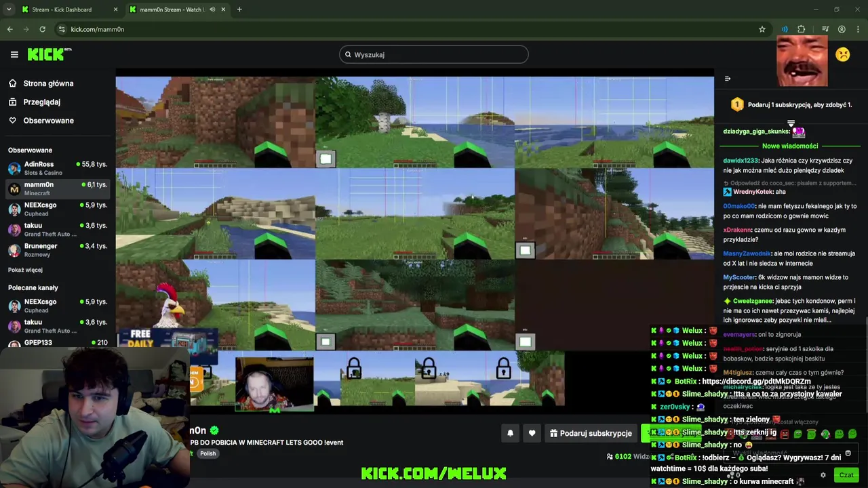The width and height of the screenshot is (868, 488).
Task: Open chat settings gear icon
Action: (x=823, y=475)
